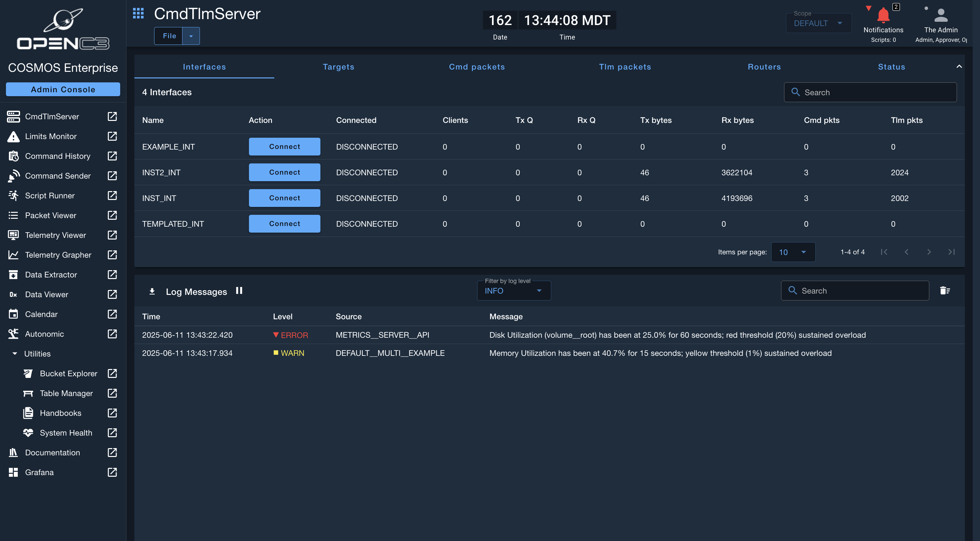Connect the INST2_INT interface
The height and width of the screenshot is (541, 980).
click(x=285, y=172)
